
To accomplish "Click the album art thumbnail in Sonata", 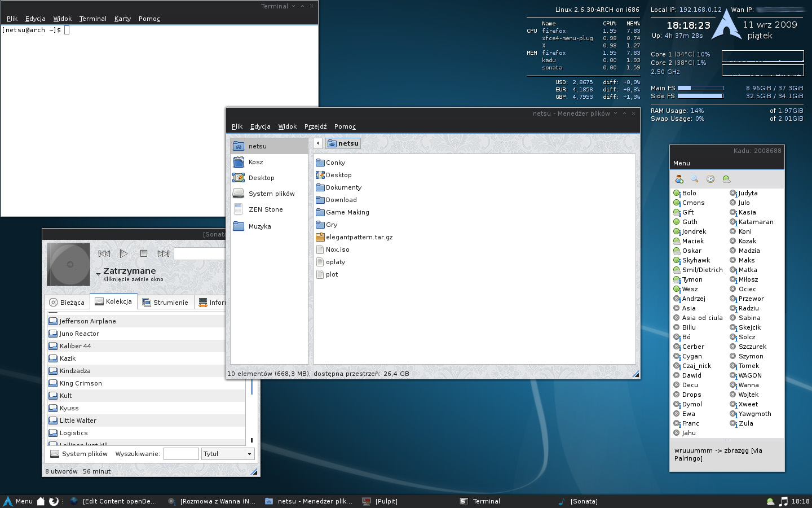I will point(68,264).
